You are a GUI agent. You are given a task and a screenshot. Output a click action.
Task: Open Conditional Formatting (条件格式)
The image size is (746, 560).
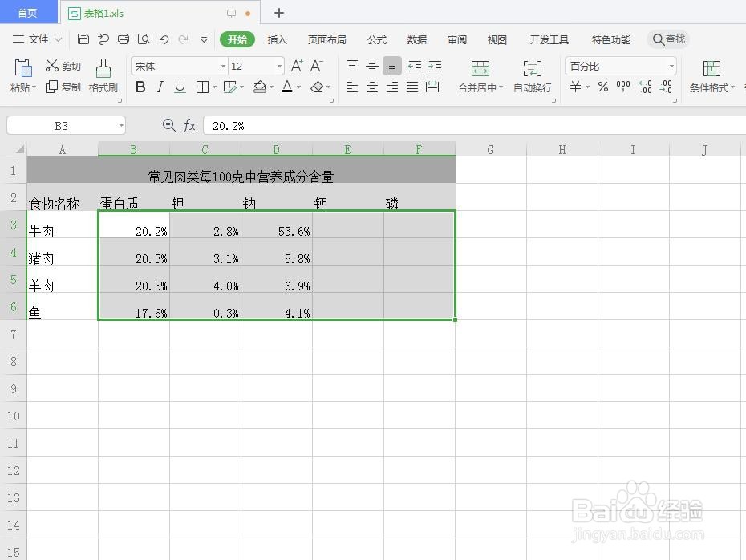[x=710, y=76]
